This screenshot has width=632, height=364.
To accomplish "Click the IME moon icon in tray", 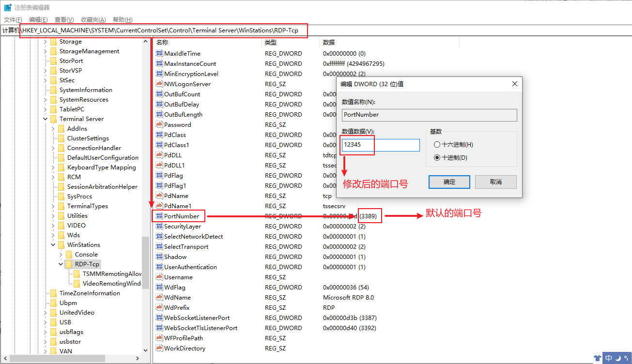I will click(x=617, y=358).
